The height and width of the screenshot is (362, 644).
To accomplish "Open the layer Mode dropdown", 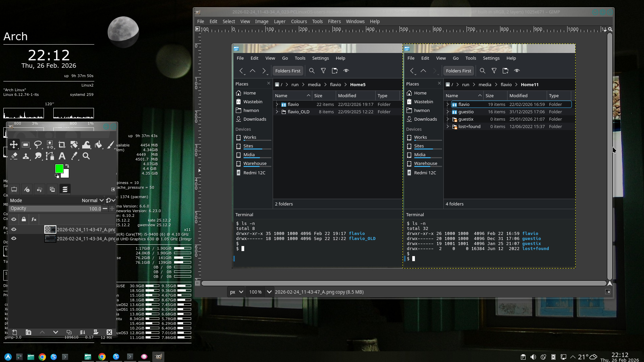I will coord(92,200).
